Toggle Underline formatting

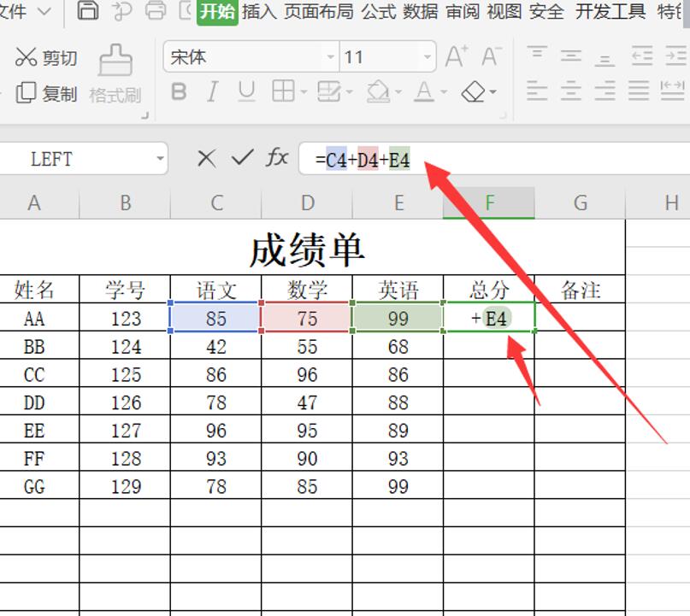[x=246, y=91]
